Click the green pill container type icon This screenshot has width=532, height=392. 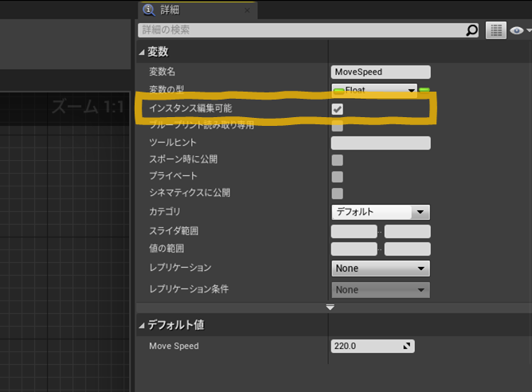click(424, 90)
